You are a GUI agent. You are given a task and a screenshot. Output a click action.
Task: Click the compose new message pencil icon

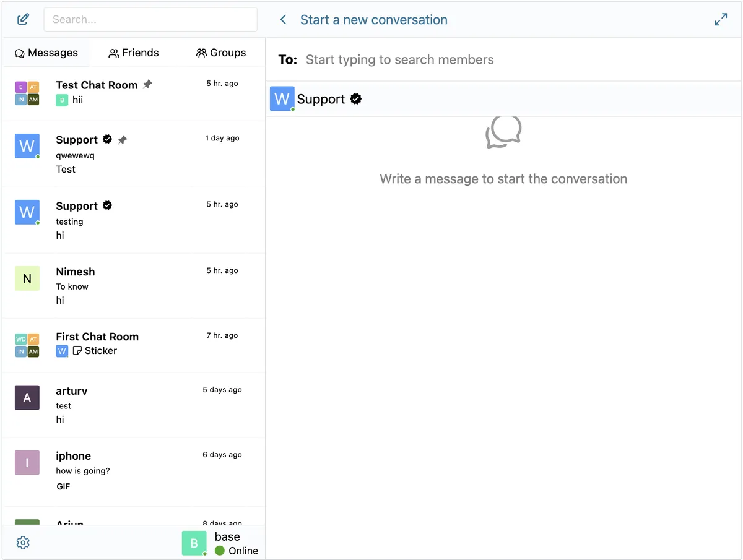[23, 19]
